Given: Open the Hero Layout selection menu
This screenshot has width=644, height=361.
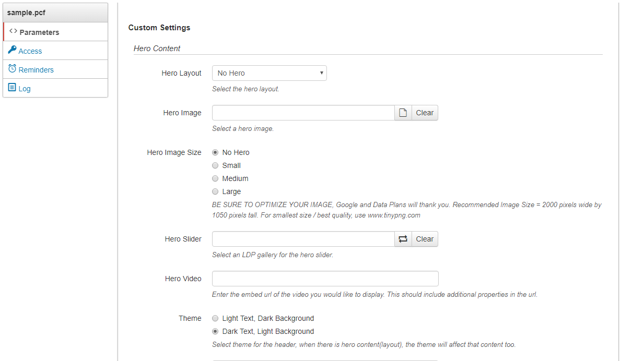Looking at the screenshot, I should point(269,73).
